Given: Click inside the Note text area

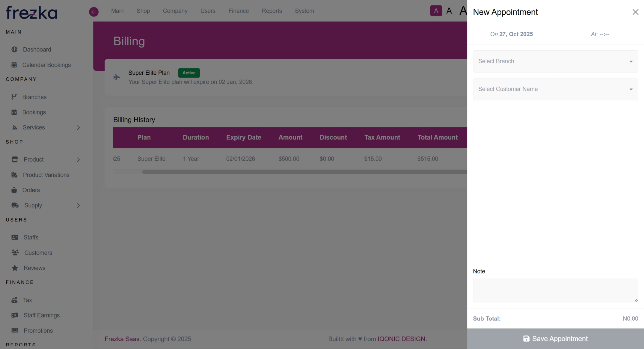Looking at the screenshot, I should [x=555, y=290].
